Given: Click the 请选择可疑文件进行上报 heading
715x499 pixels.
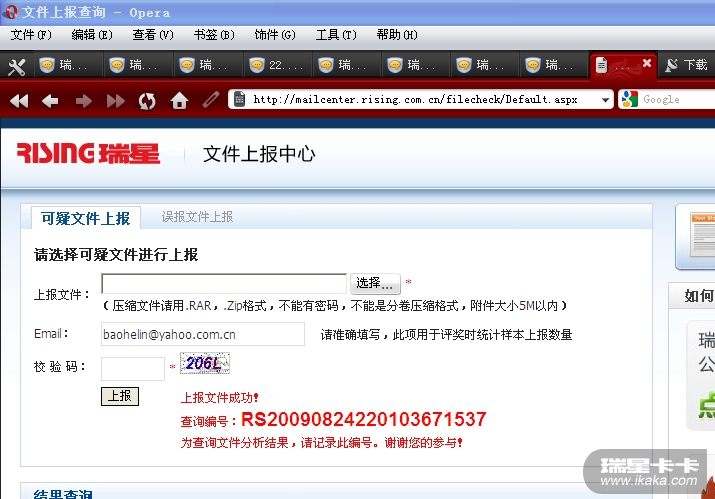Looking at the screenshot, I should pos(116,255).
